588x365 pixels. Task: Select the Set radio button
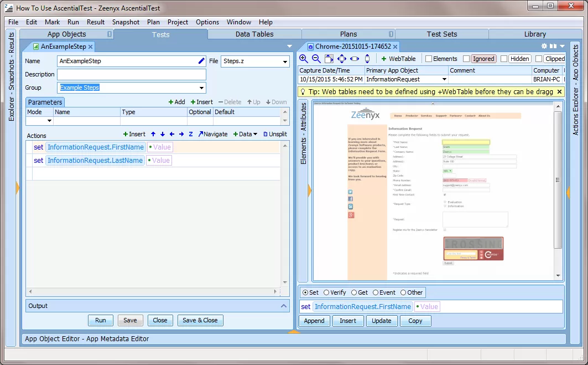pyautogui.click(x=305, y=292)
